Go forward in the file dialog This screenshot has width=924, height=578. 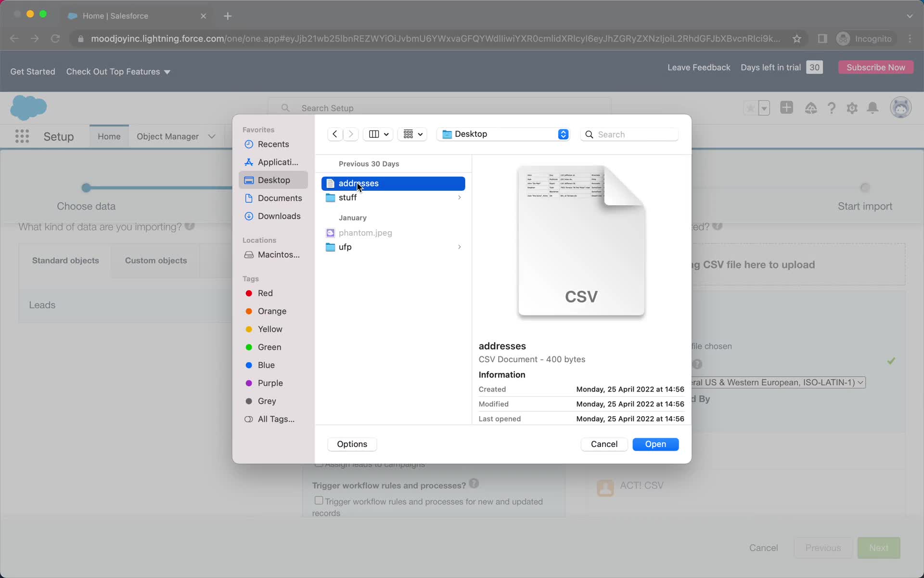[x=351, y=134]
